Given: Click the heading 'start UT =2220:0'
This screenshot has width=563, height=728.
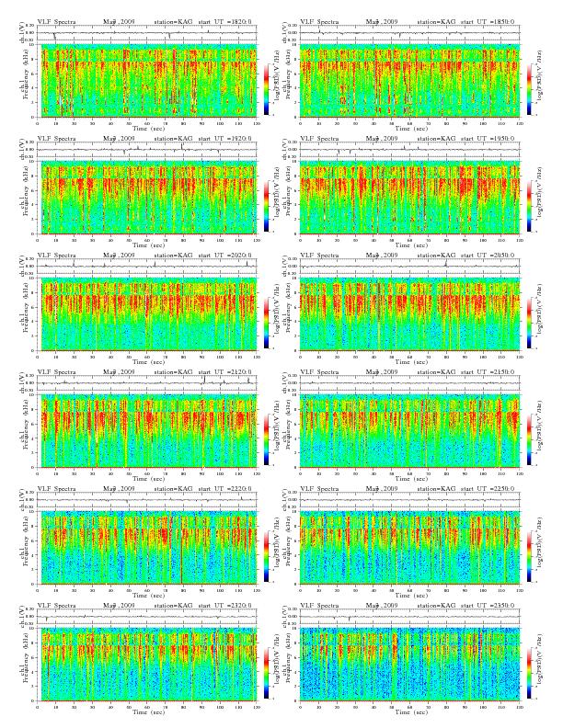Looking at the screenshot, I should click(x=224, y=489).
